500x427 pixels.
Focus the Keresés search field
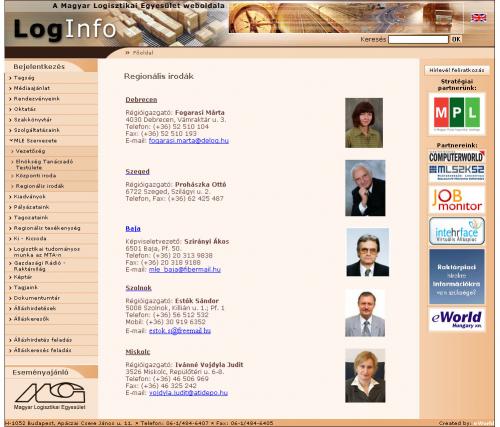pyautogui.click(x=418, y=39)
